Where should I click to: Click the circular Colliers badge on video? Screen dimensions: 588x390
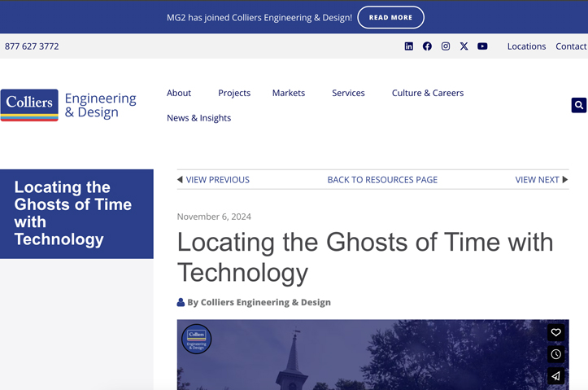click(x=197, y=339)
